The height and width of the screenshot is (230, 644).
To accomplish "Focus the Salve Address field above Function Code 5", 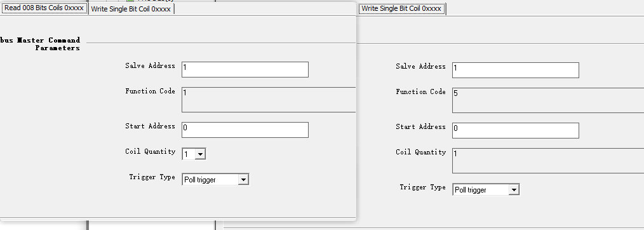I will pyautogui.click(x=516, y=71).
